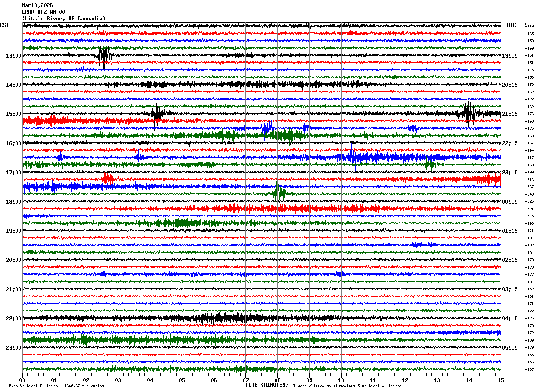This screenshot has width=536, height=392.
Task: Click the Each Vertical Division scale note
Action: tap(56, 386)
